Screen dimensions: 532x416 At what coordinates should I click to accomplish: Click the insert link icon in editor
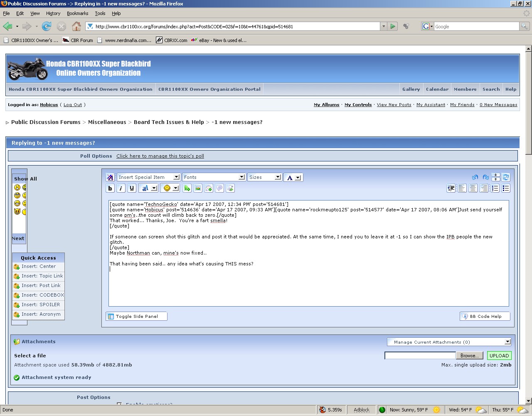pos(187,188)
